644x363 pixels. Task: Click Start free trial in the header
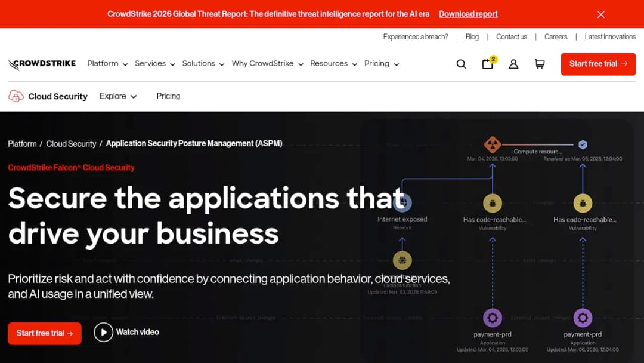599,64
